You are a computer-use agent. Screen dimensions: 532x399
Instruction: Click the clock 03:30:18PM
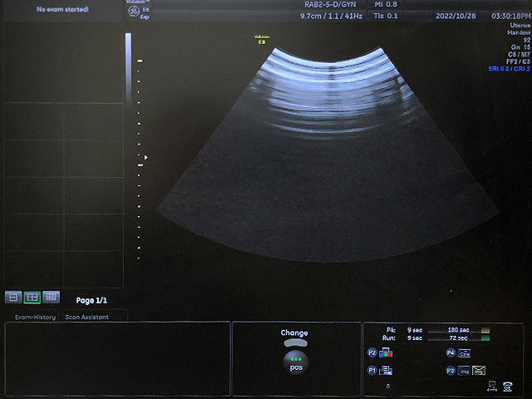pyautogui.click(x=511, y=16)
